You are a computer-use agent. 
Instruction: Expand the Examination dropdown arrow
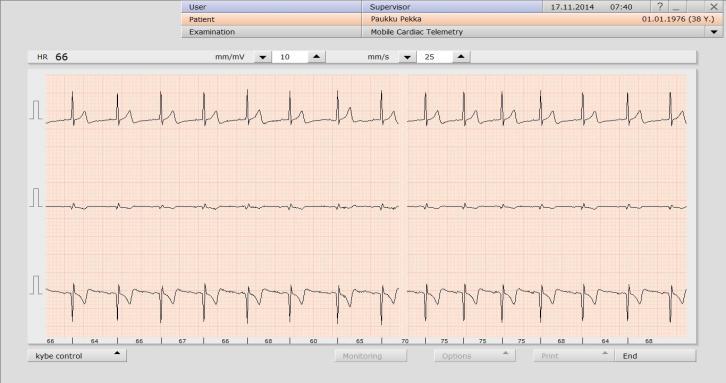[713, 32]
